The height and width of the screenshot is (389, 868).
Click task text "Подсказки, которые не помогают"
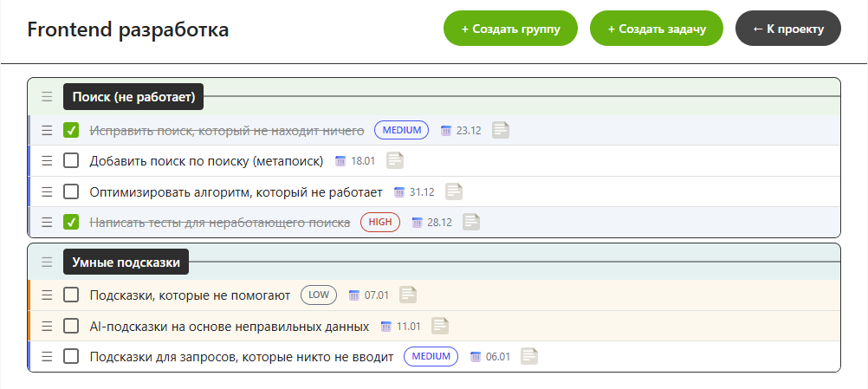coord(190,295)
